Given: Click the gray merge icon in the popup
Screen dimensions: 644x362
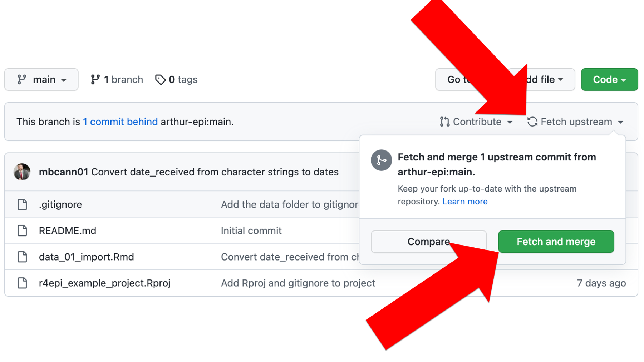Looking at the screenshot, I should click(x=381, y=160).
